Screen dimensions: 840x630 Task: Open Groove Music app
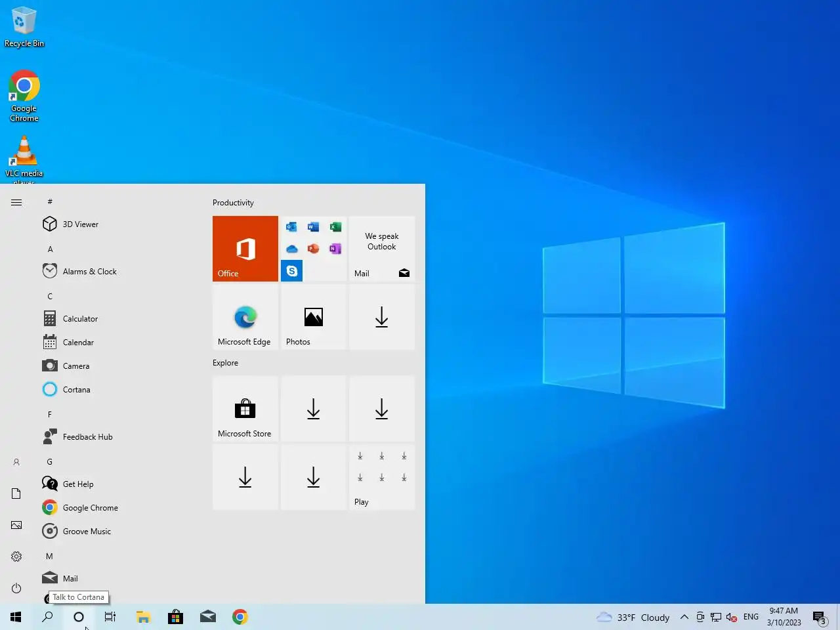click(118, 532)
